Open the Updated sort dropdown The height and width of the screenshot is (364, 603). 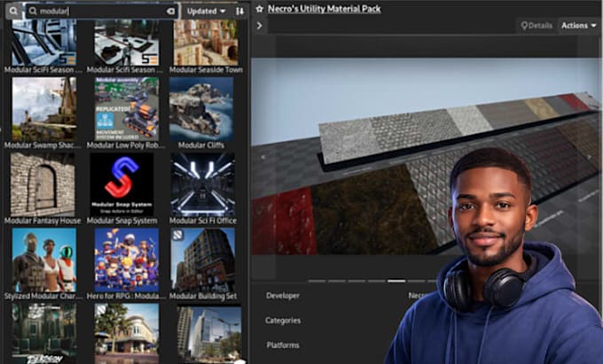pyautogui.click(x=206, y=12)
